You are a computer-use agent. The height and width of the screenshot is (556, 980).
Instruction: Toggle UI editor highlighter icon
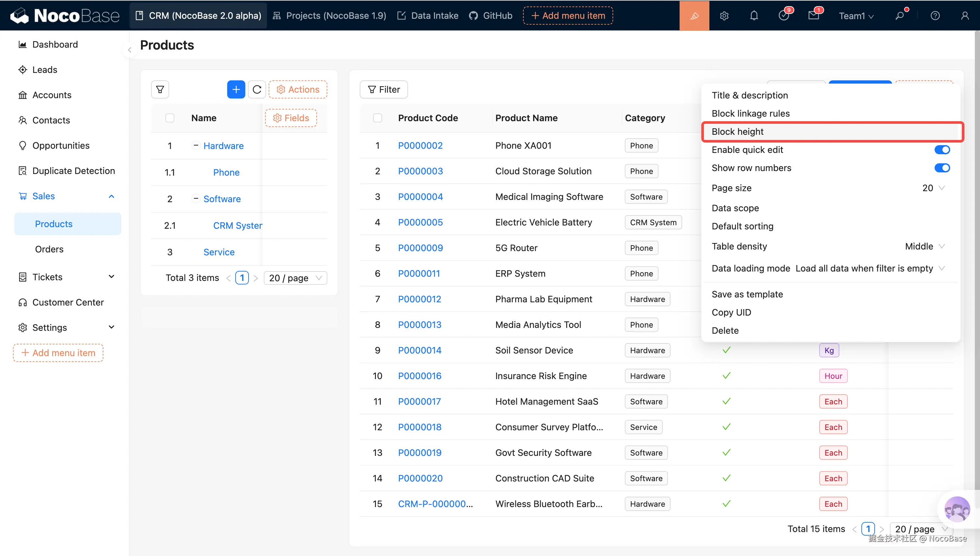pyautogui.click(x=694, y=15)
